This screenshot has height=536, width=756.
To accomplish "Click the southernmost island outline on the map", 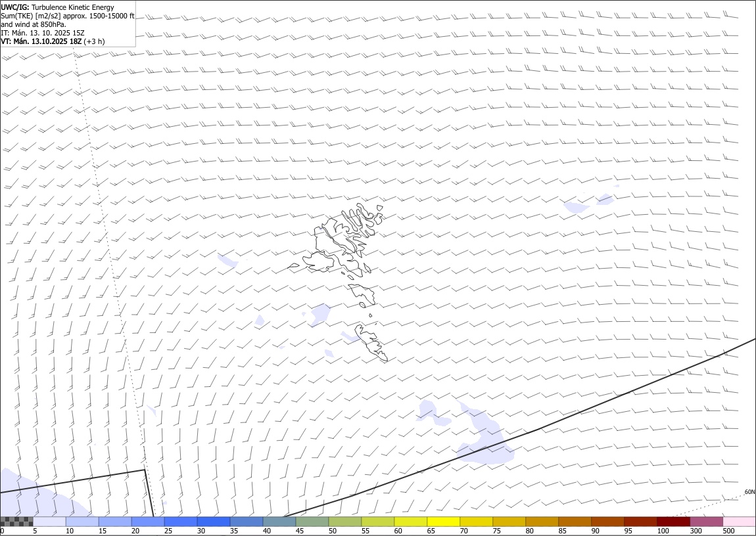I will tap(371, 342).
